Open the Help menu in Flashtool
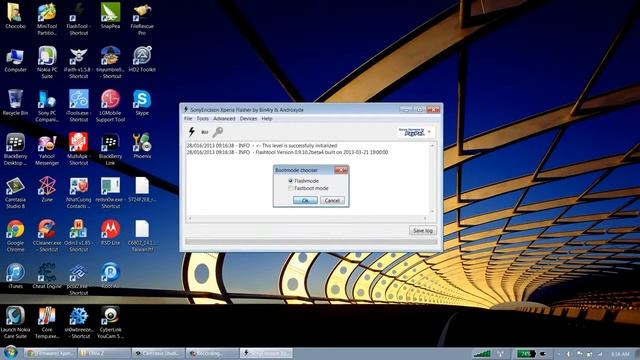 point(267,119)
